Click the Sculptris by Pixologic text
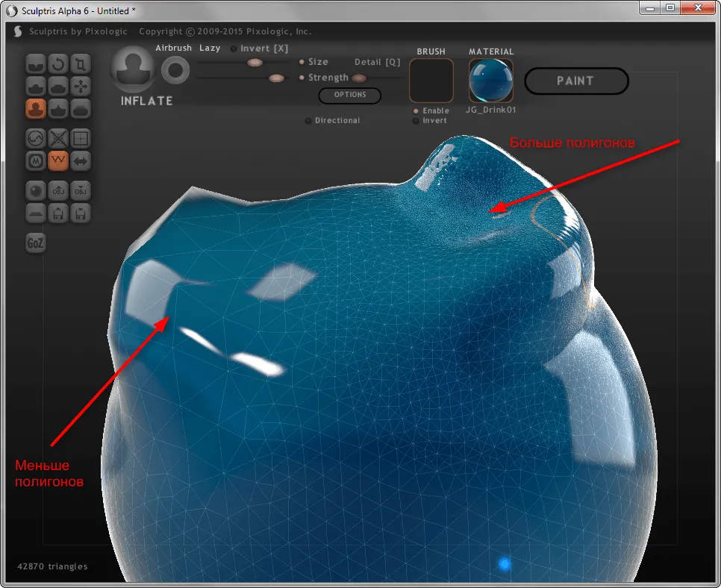Viewport: 721px width, 588px height. pos(78,31)
